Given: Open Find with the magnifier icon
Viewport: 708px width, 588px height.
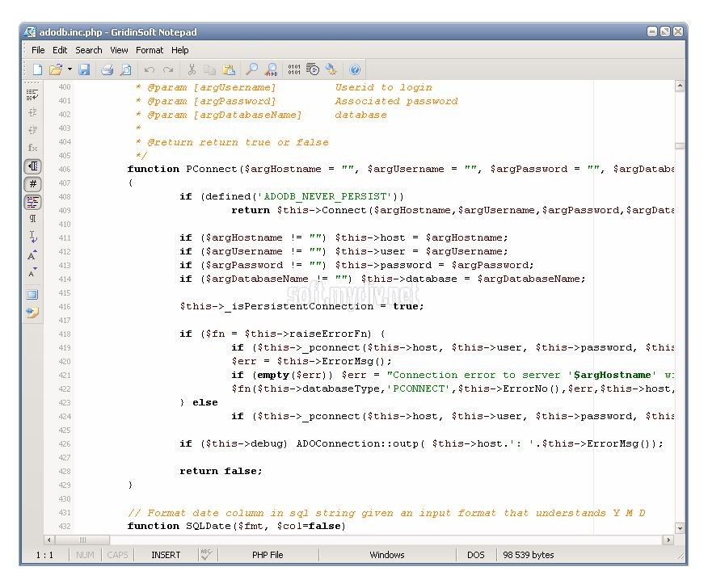Looking at the screenshot, I should tap(252, 69).
